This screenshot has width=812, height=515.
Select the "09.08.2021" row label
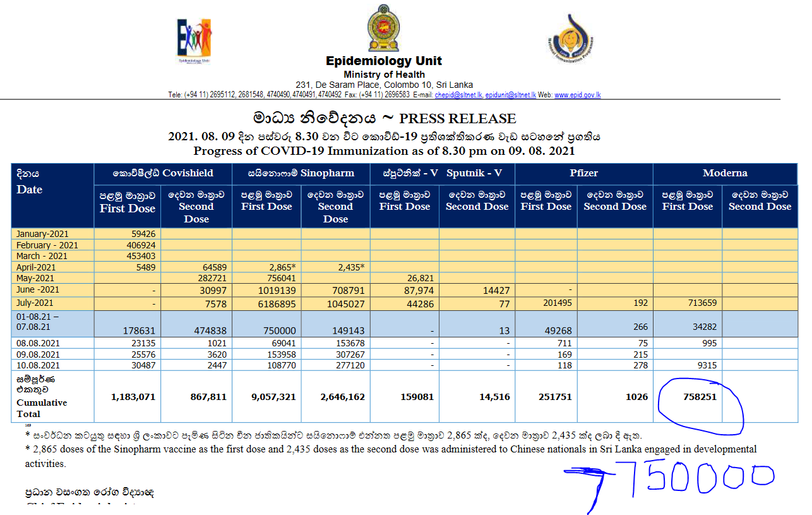[x=39, y=354]
